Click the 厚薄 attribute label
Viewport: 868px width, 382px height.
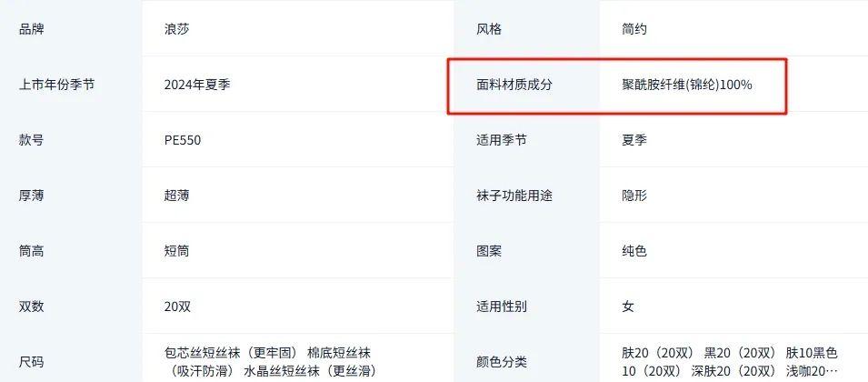coord(32,196)
